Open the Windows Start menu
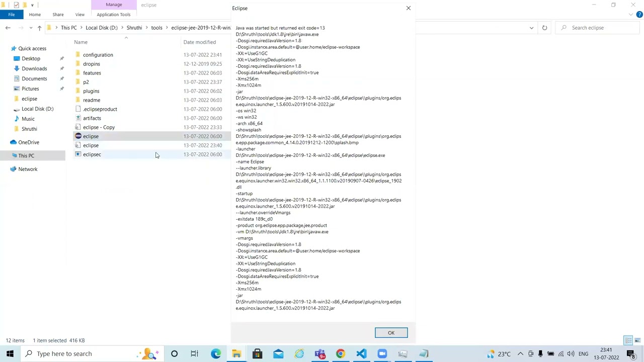This screenshot has width=644, height=362. click(10, 353)
